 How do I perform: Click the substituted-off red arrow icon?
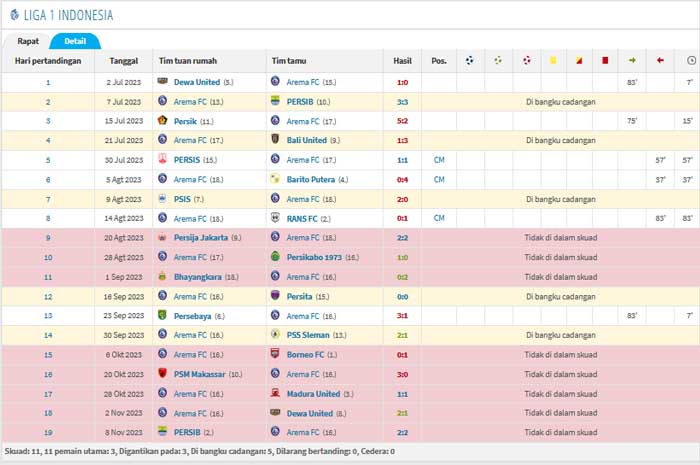pos(660,60)
